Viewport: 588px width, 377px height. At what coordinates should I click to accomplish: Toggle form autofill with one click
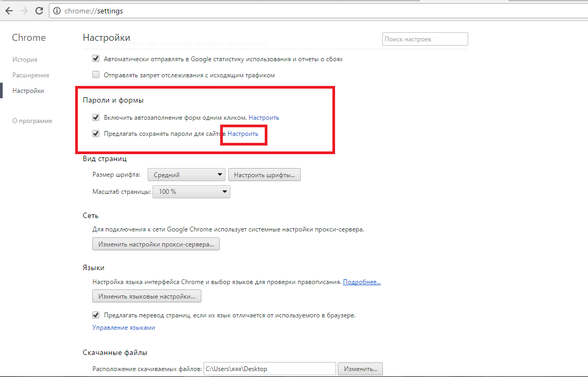click(x=96, y=118)
